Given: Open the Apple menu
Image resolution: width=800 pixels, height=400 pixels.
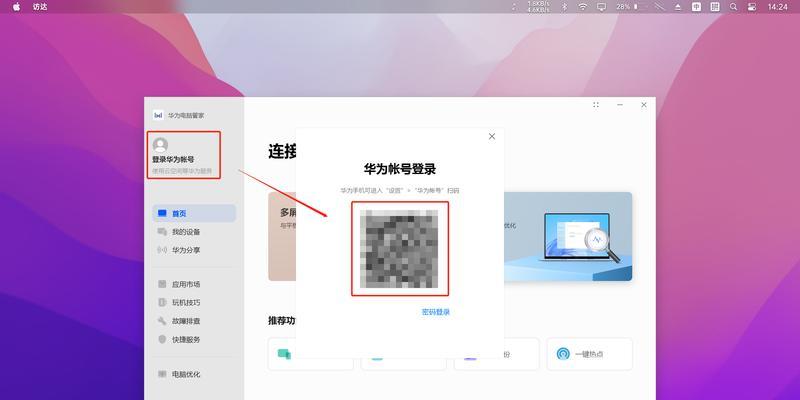Looking at the screenshot, I should (16, 7).
